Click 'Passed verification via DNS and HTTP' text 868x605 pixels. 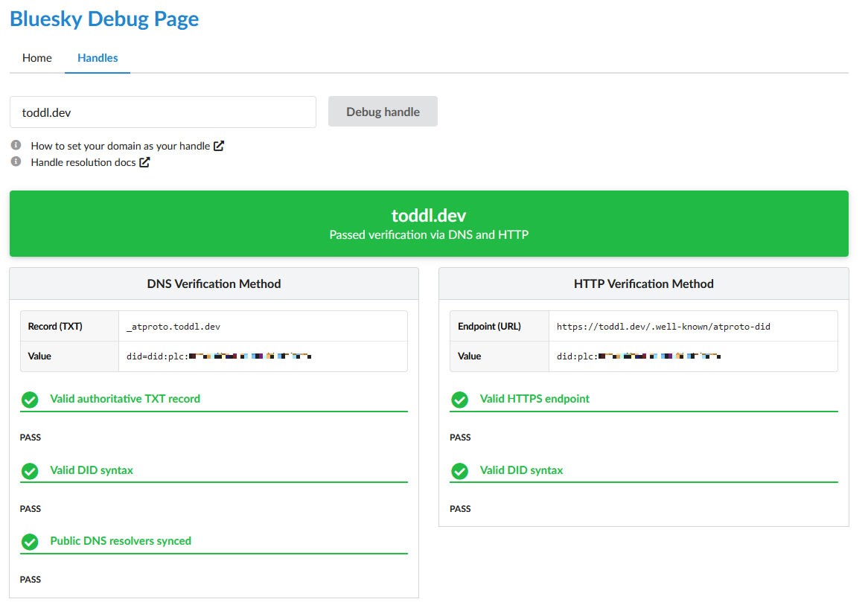pos(429,234)
